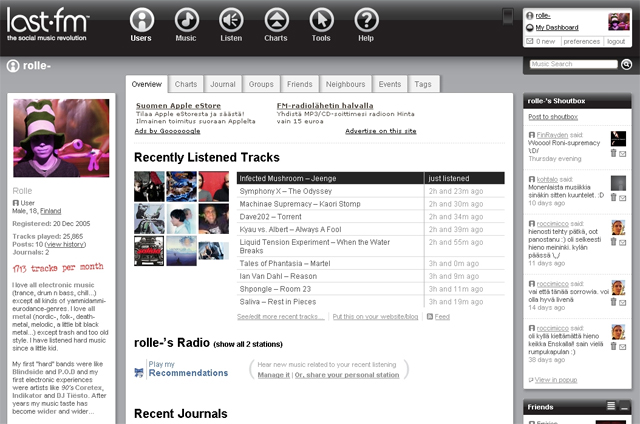Reply to kohtalo's shout via envelope icon

[622, 198]
